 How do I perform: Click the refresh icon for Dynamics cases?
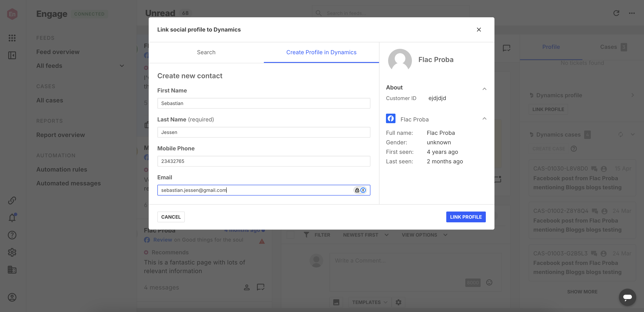point(620,134)
